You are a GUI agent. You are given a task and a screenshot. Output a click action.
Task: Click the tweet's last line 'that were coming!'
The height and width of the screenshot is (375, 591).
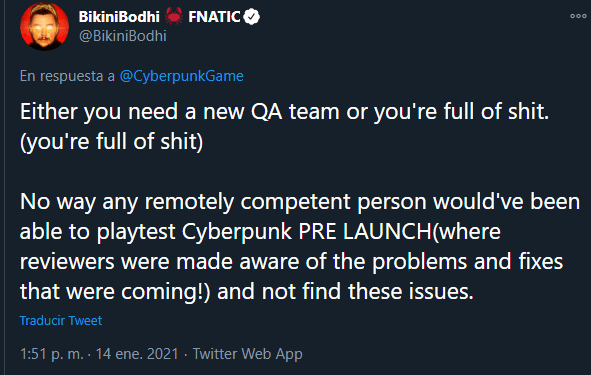point(247,292)
